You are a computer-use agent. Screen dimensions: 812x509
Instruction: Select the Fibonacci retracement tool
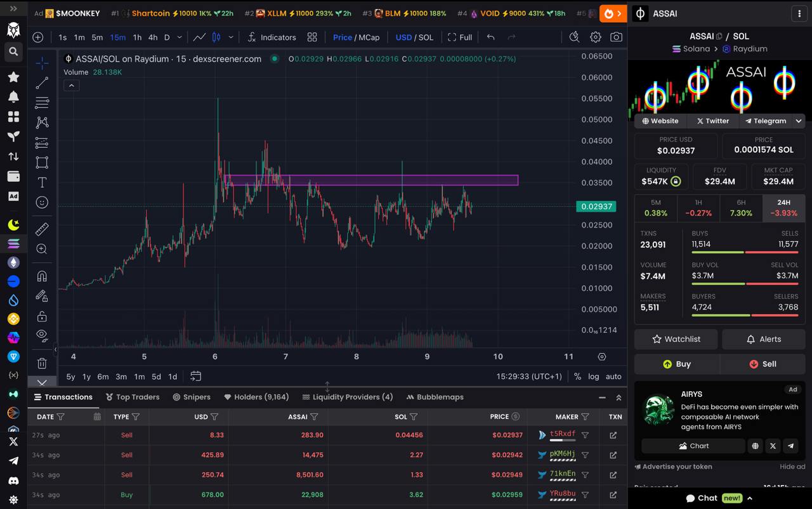pos(42,103)
